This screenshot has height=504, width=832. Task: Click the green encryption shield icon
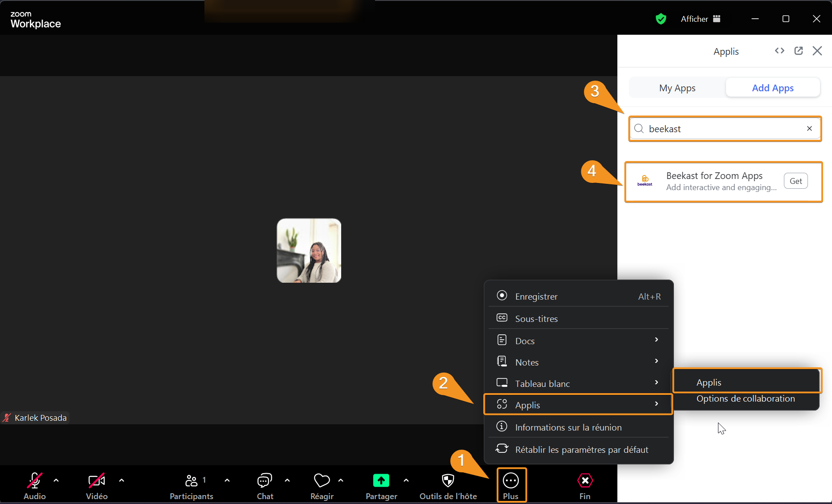coord(661,19)
